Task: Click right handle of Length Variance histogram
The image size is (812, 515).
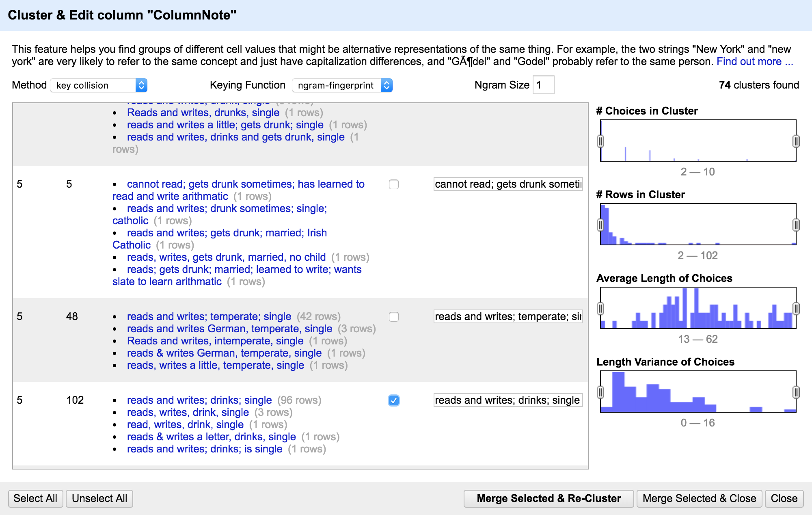Action: pos(796,392)
